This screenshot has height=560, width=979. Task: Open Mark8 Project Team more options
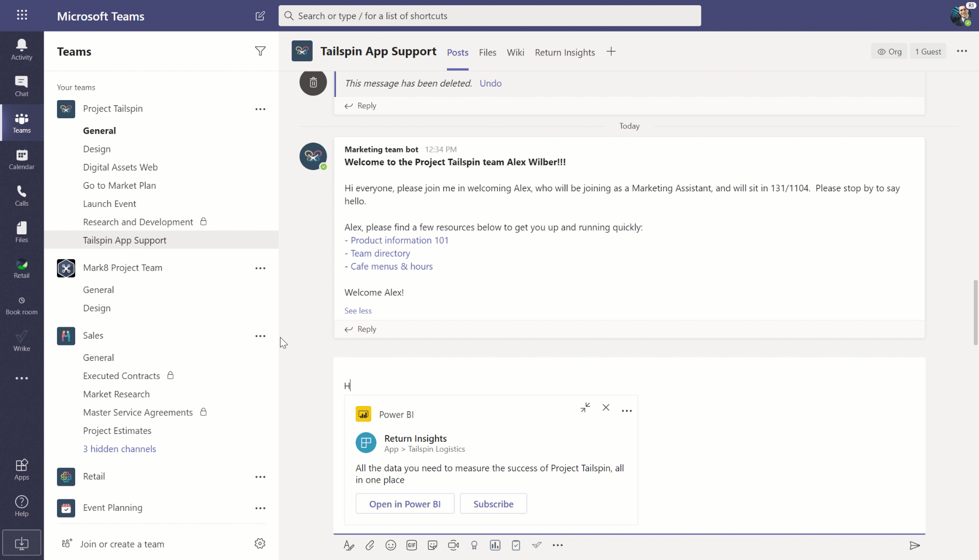click(260, 268)
